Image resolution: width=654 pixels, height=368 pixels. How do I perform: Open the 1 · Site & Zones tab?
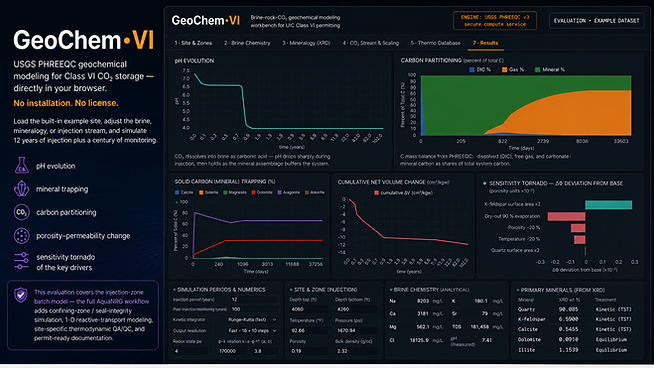(x=193, y=43)
